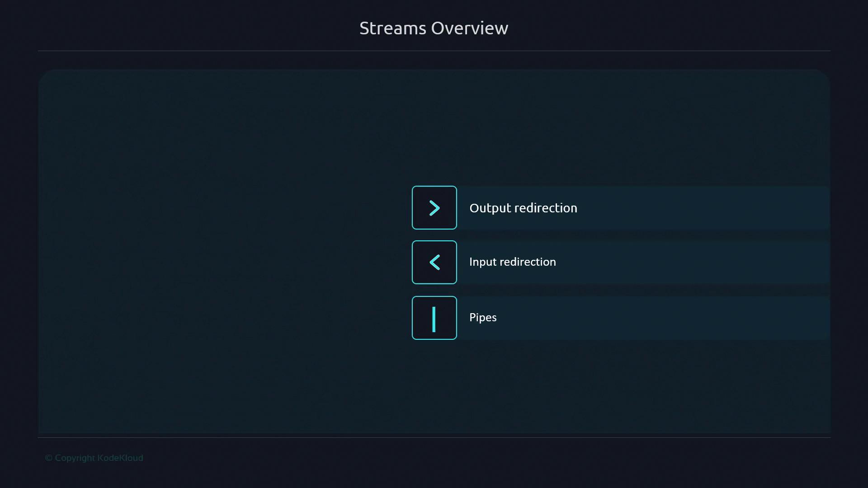Click "redirection" in the Input redirection row
This screenshot has height=488, width=868.
click(x=528, y=262)
